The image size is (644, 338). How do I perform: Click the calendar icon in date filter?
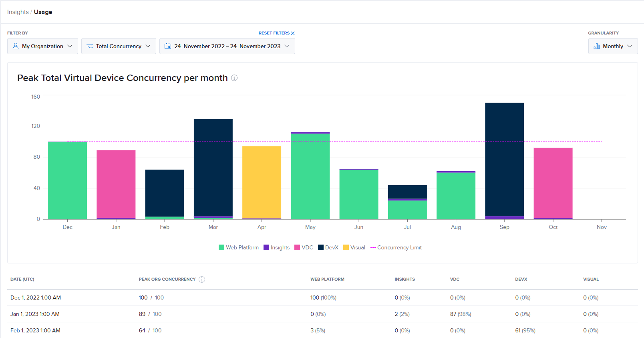[168, 46]
